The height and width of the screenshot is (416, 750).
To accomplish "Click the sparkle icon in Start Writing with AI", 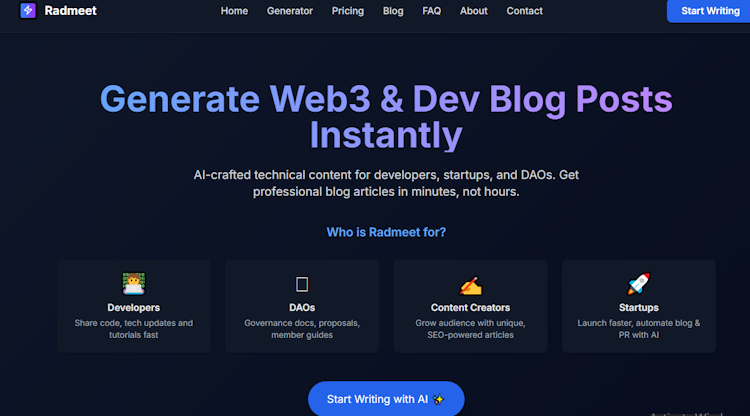I will tap(438, 399).
